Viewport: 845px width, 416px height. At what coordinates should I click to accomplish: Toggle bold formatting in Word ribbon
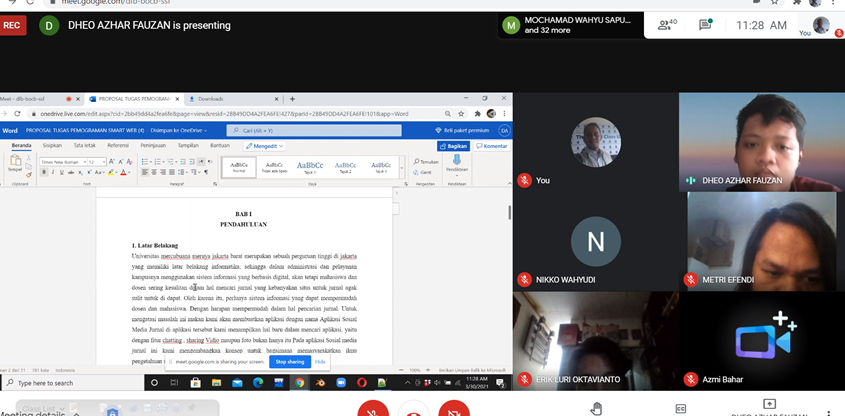tap(44, 172)
